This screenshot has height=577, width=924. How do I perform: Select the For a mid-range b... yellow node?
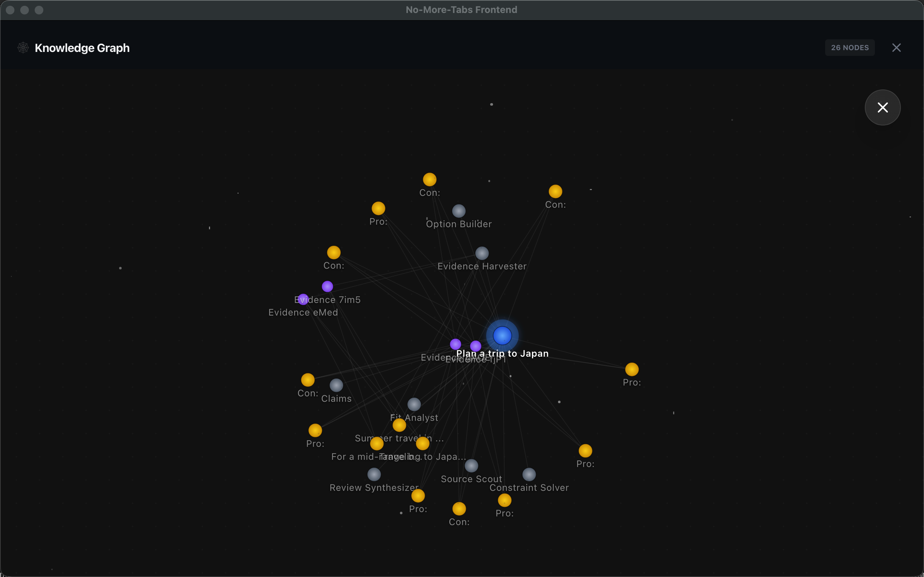[376, 444]
